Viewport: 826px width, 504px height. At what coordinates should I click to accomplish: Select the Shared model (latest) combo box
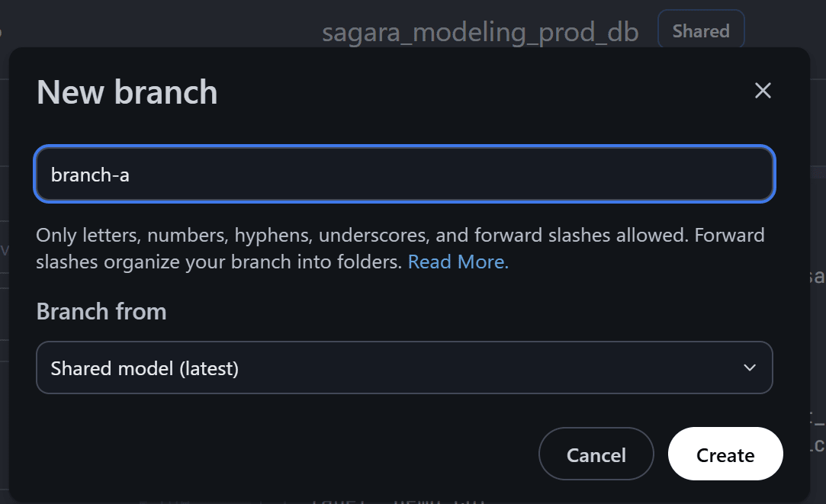coord(404,368)
